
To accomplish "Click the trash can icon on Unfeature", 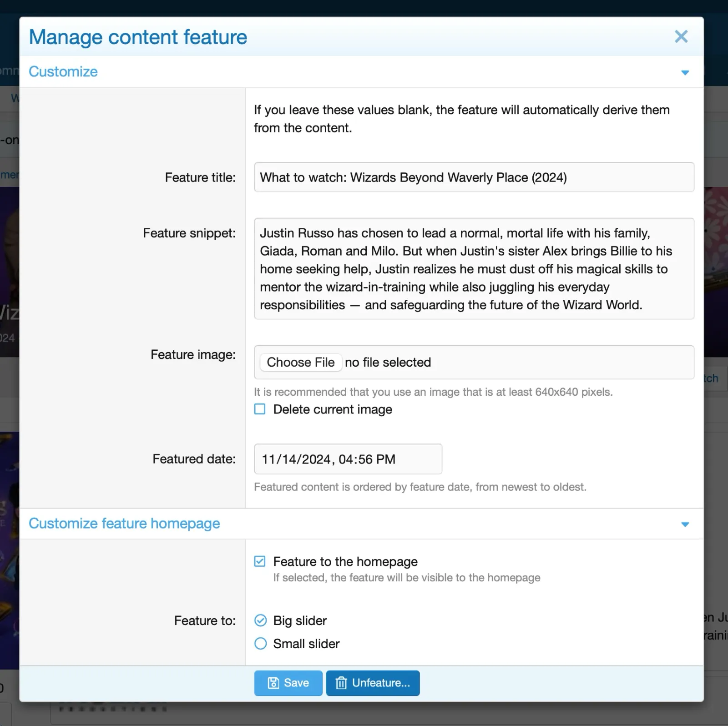I will click(x=341, y=683).
